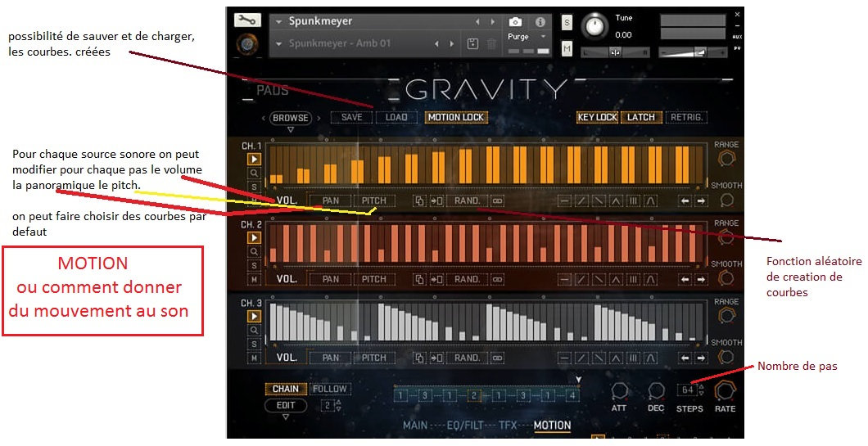Copy the CH. 1 curve pattern

click(x=419, y=200)
